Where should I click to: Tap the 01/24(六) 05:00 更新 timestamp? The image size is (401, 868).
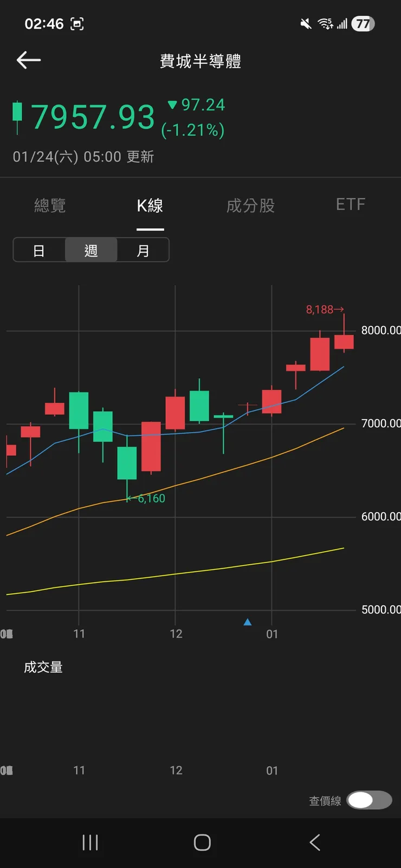(83, 156)
